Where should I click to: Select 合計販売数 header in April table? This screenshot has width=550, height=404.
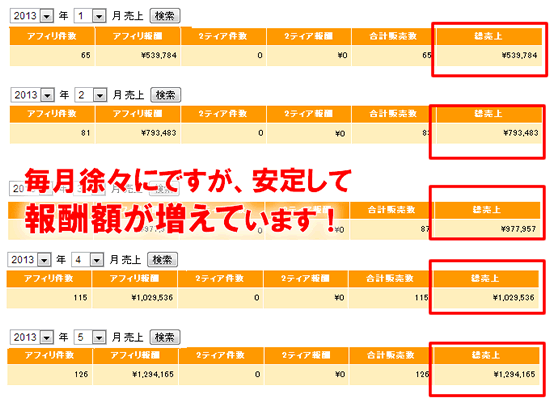[390, 279]
